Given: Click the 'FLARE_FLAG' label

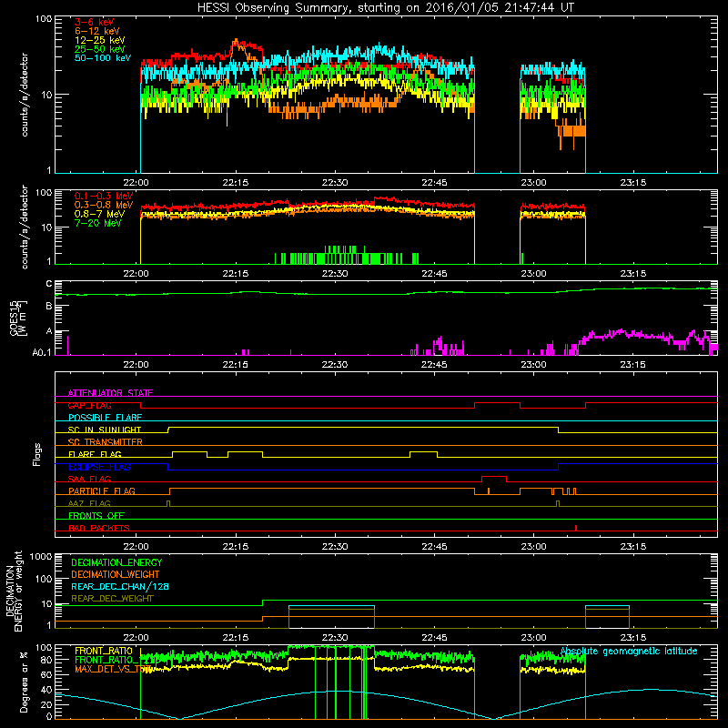Looking at the screenshot, I should [95, 454].
